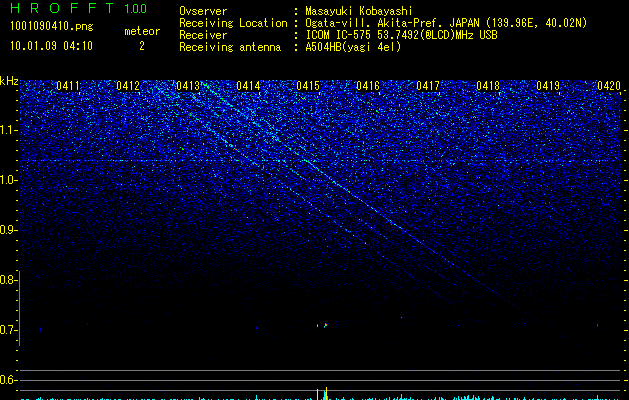The width and height of the screenshot is (629, 400).
Task: Click the 0414 time marker
Action: pyautogui.click(x=248, y=86)
